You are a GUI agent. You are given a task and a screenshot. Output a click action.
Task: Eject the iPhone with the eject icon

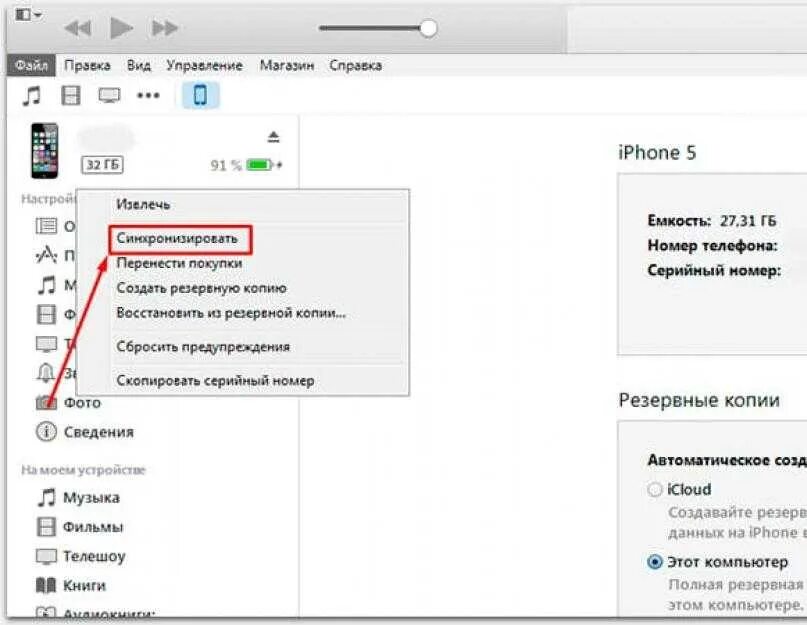pyautogui.click(x=274, y=137)
